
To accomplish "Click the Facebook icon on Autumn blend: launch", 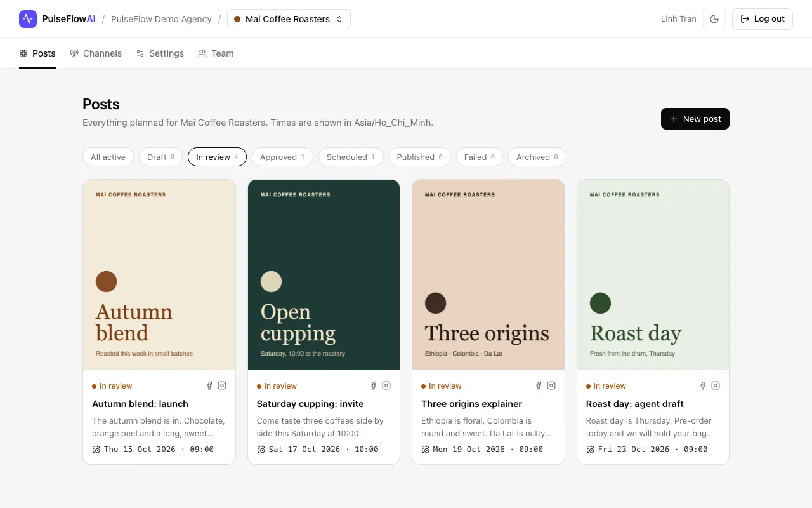I will point(209,385).
